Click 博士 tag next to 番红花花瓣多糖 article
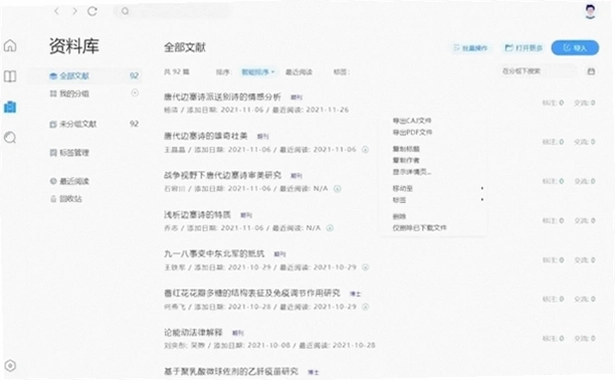This screenshot has height=380, width=615. (x=355, y=294)
